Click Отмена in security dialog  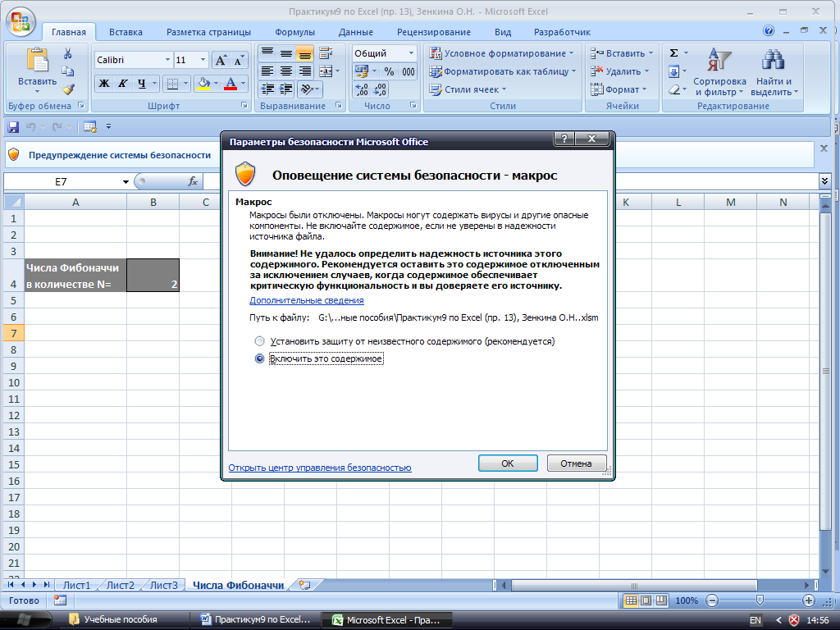click(576, 463)
